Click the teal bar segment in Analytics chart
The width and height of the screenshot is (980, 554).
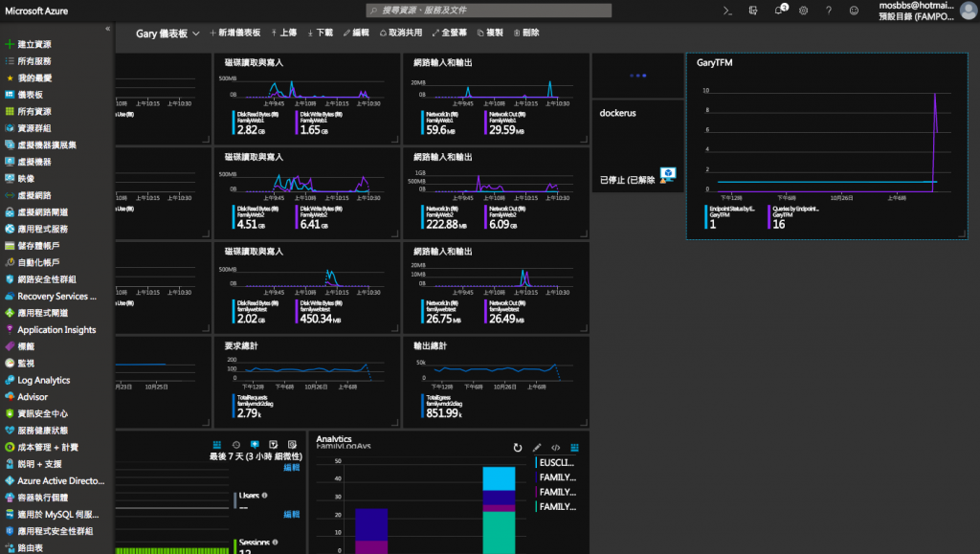coord(499,533)
